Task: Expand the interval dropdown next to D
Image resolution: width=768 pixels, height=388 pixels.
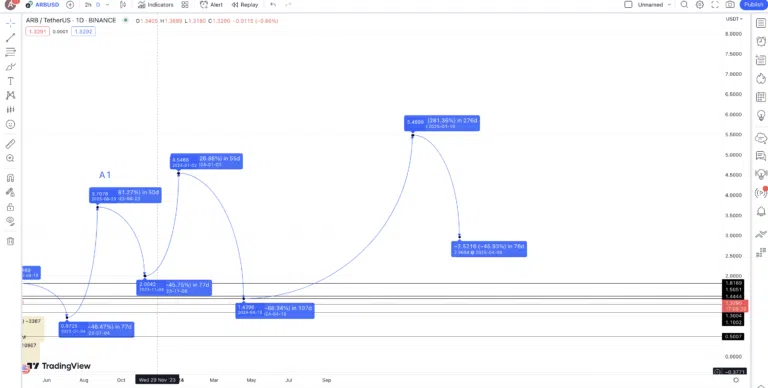Action: [107, 5]
